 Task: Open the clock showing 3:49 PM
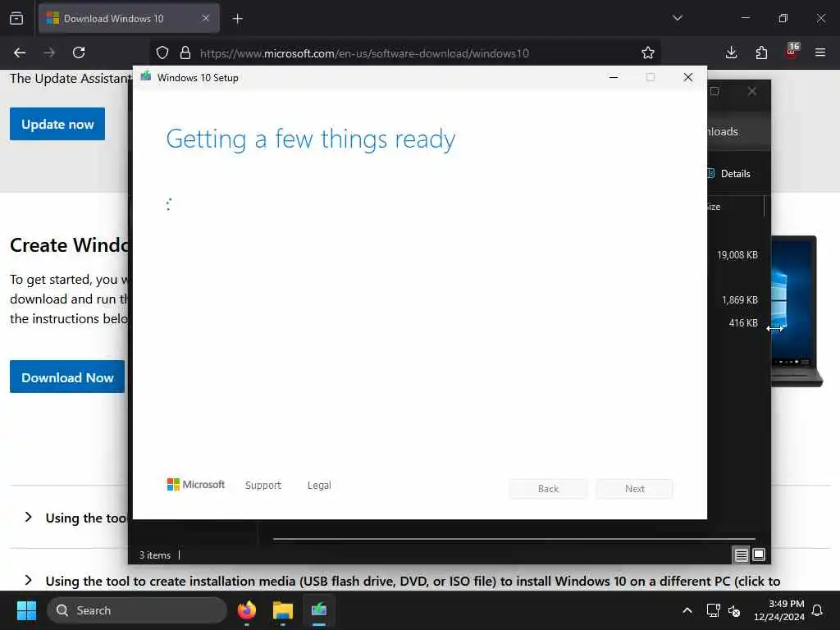[779, 610]
